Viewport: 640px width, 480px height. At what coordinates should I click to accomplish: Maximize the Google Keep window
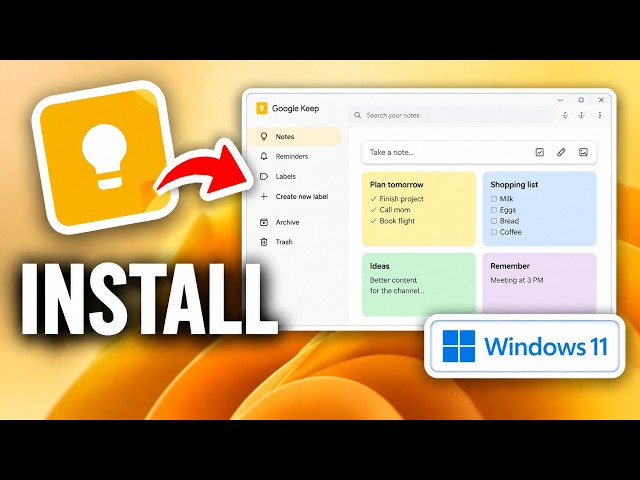click(581, 100)
